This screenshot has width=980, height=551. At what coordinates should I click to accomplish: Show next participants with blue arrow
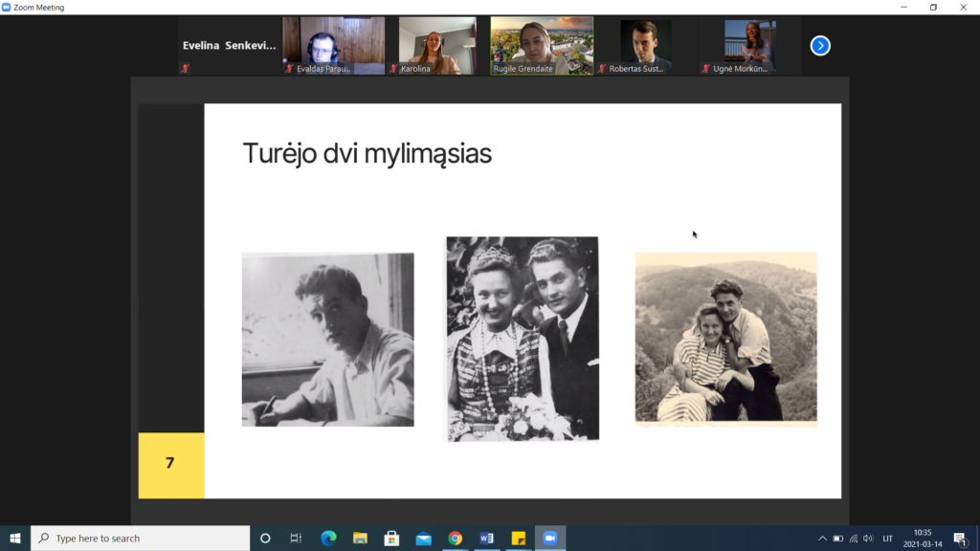(820, 45)
